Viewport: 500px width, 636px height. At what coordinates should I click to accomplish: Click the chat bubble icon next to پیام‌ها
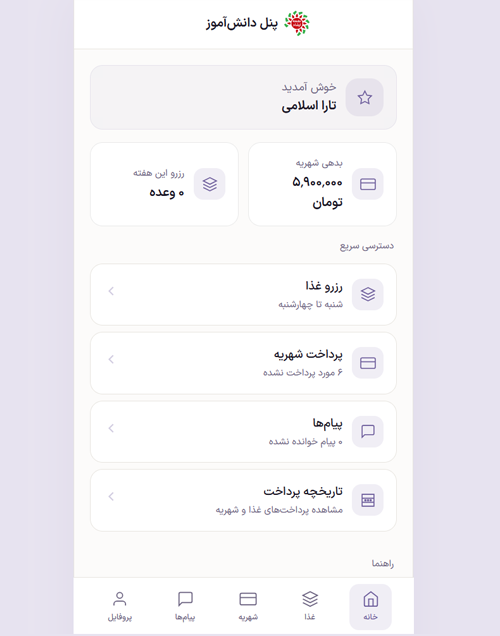(368, 431)
